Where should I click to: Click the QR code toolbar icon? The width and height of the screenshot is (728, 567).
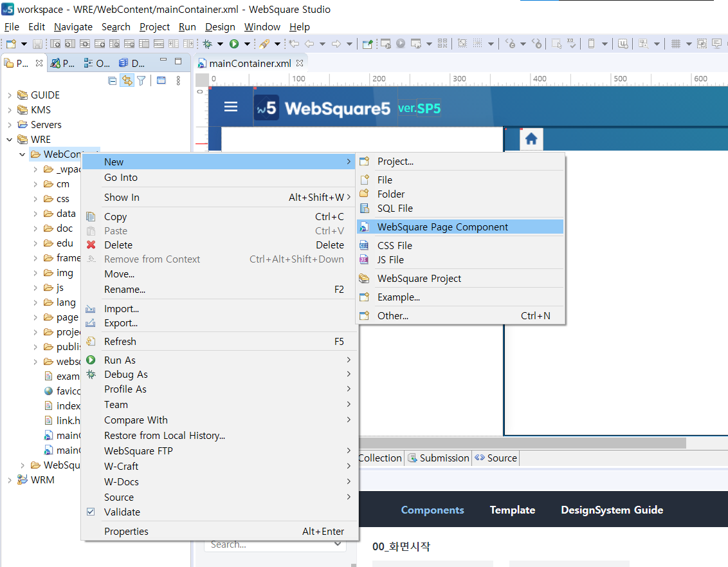coord(442,44)
